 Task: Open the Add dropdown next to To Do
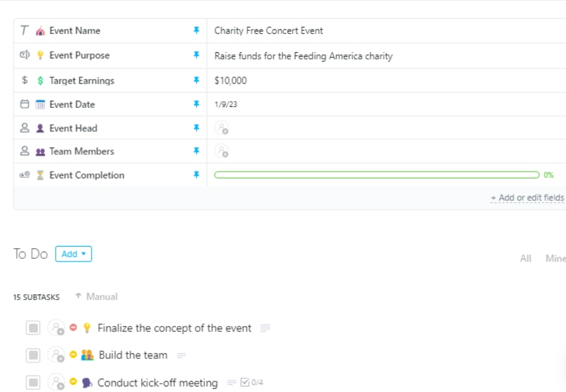[x=74, y=254]
